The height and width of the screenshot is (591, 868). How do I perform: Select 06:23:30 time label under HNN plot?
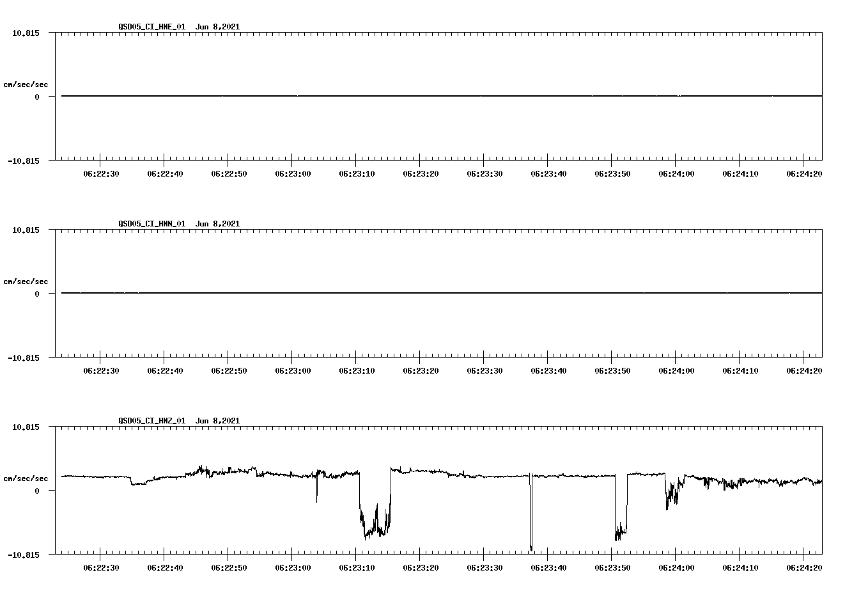tap(484, 371)
